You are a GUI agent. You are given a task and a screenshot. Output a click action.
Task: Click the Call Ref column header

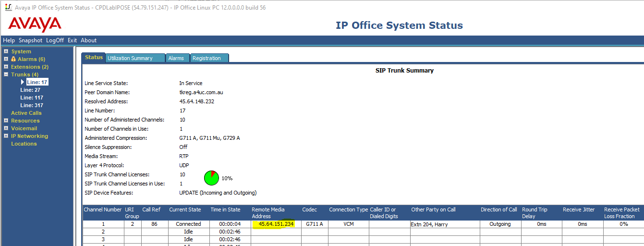(155, 213)
